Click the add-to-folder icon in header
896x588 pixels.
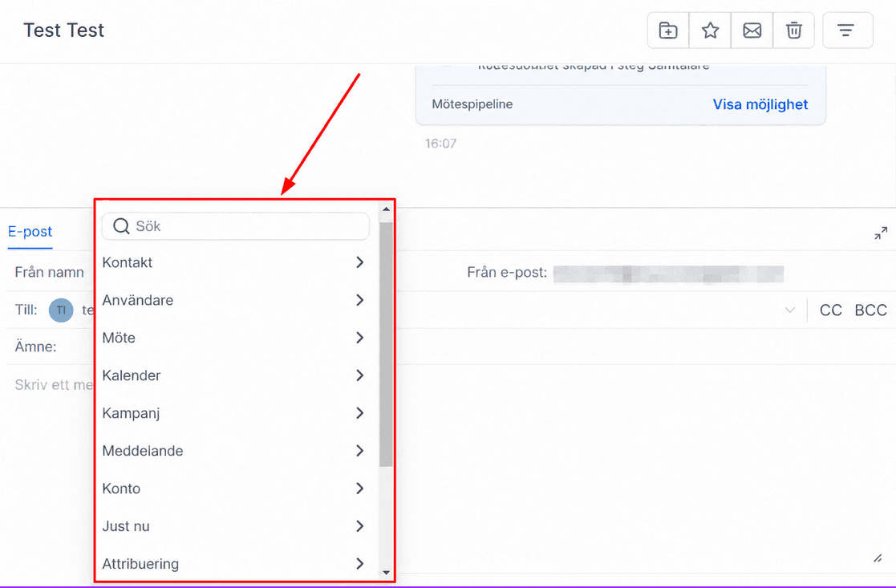click(x=668, y=30)
